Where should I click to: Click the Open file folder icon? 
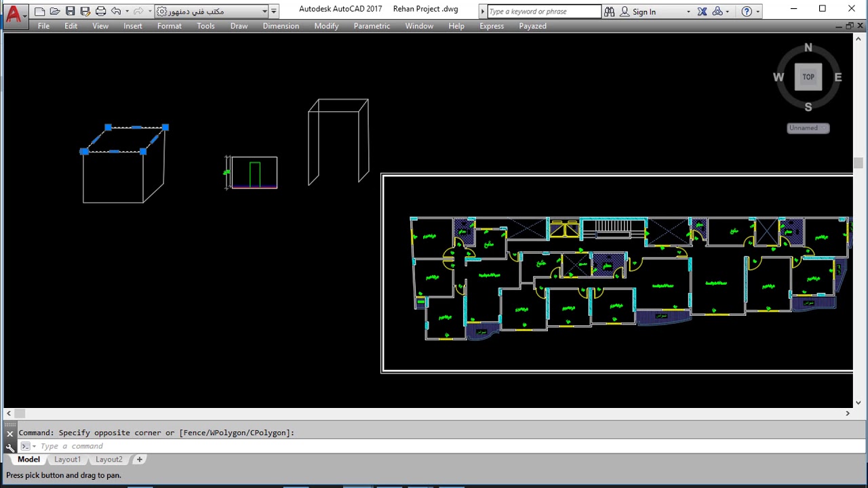[55, 12]
